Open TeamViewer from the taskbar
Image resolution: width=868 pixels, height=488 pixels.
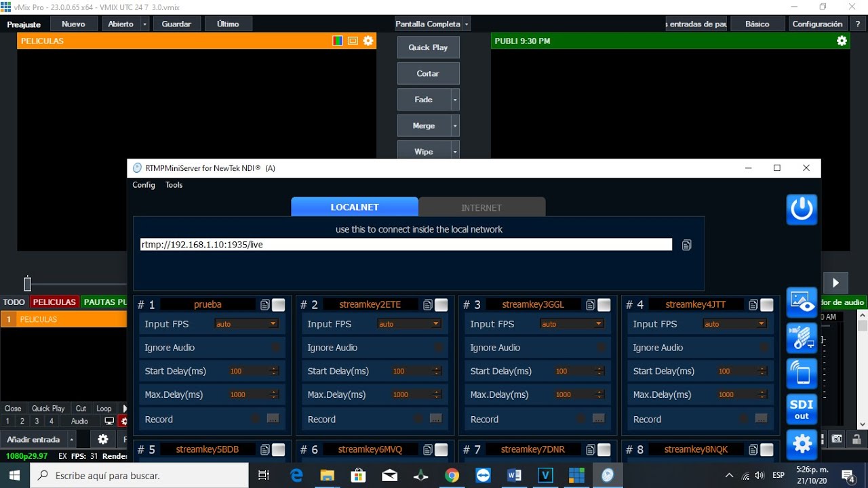point(483,475)
